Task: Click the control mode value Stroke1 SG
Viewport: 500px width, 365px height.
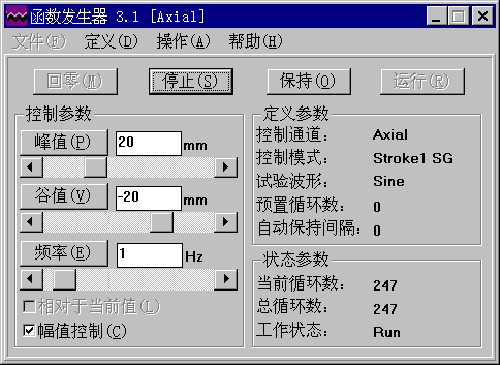Action: tap(413, 158)
